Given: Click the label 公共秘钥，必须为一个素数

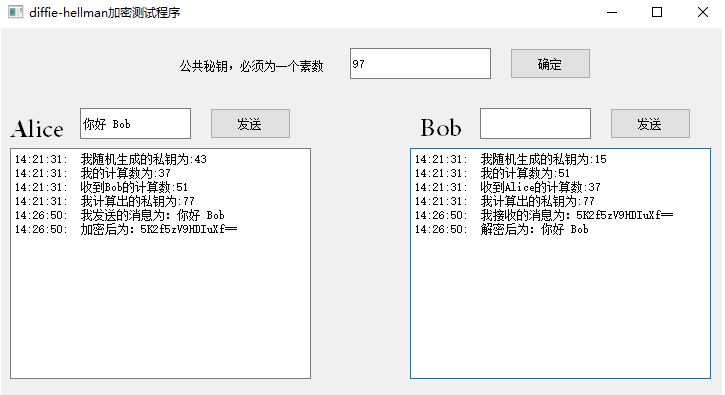Looking at the screenshot, I should click(x=252, y=66).
